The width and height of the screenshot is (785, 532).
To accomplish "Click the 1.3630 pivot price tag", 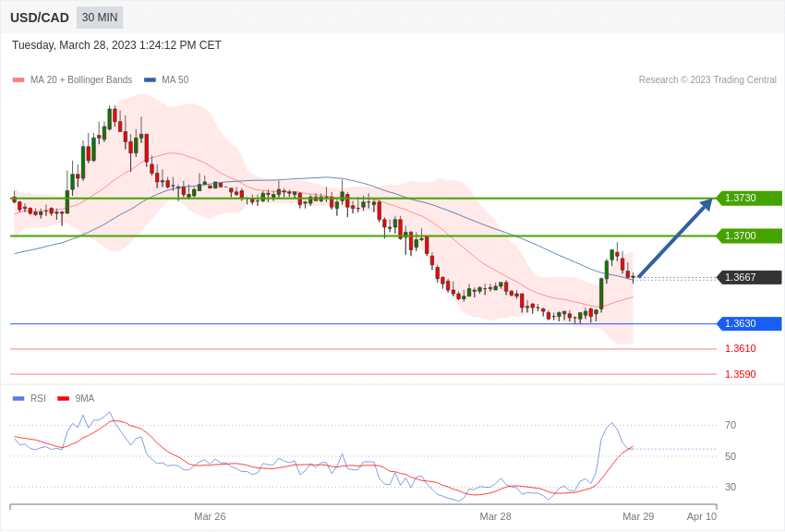I will [x=750, y=324].
